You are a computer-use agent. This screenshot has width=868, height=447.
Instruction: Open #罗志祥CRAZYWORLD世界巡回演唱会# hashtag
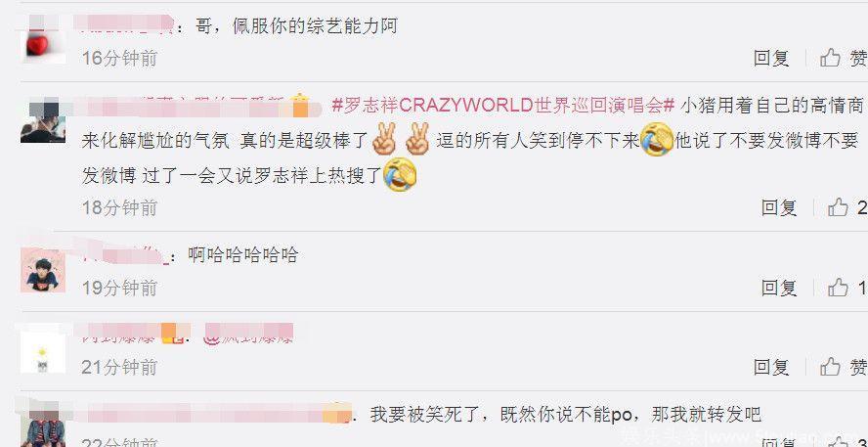(503, 106)
